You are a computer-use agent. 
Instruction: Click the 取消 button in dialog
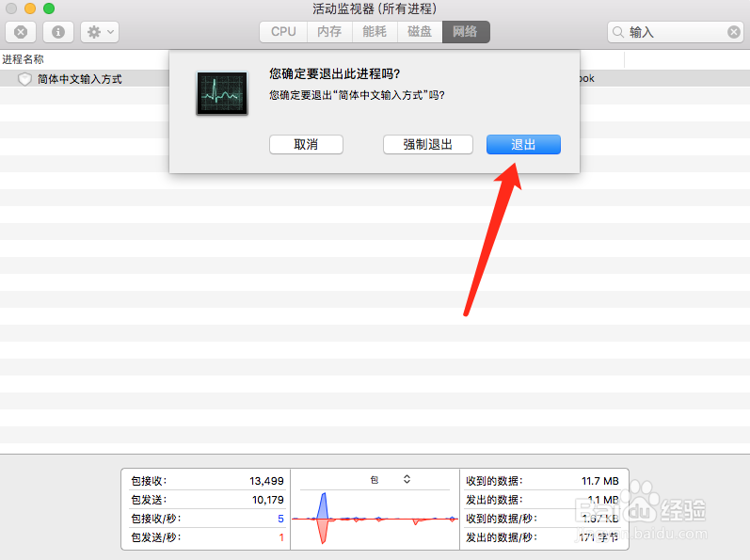tap(306, 144)
